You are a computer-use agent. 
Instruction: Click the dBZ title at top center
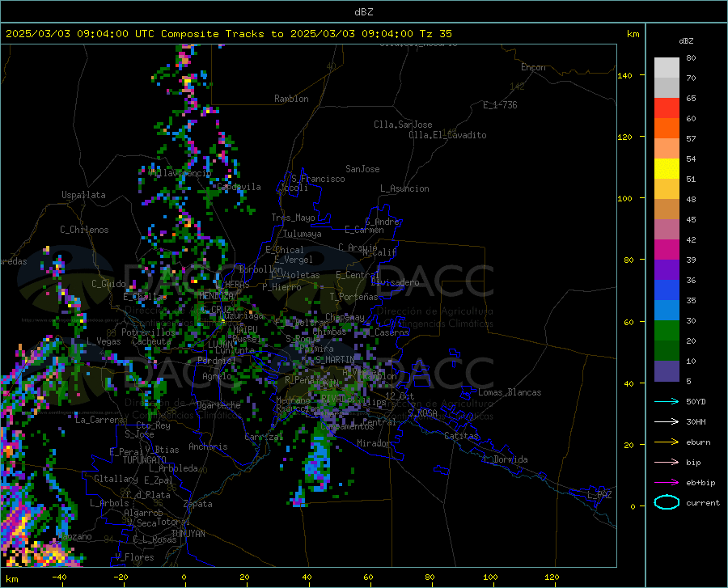[x=363, y=12]
